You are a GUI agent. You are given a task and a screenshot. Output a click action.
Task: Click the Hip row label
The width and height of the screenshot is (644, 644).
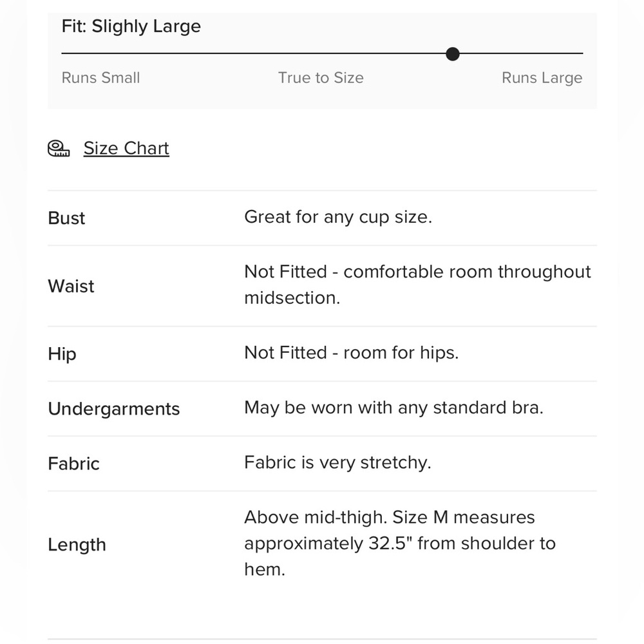click(x=62, y=354)
